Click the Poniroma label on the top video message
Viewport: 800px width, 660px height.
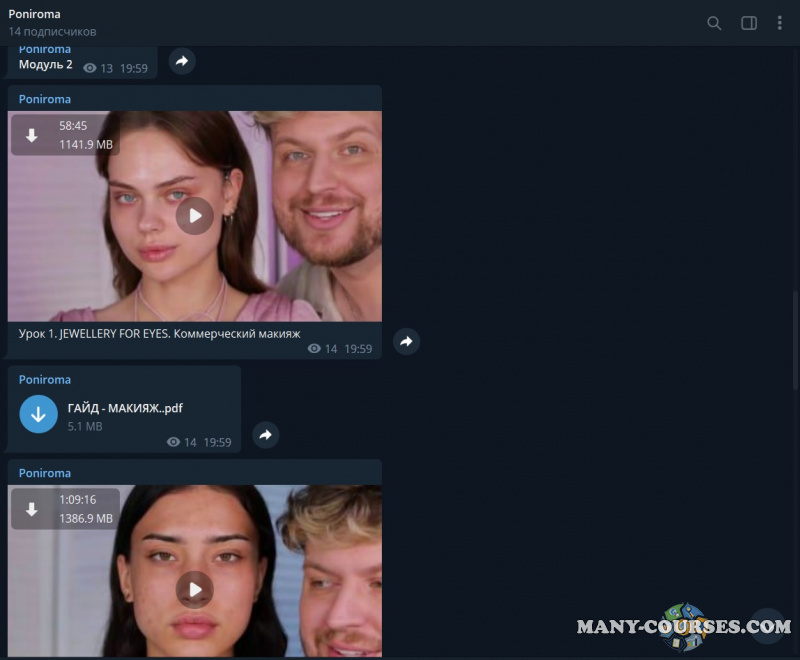(x=44, y=99)
